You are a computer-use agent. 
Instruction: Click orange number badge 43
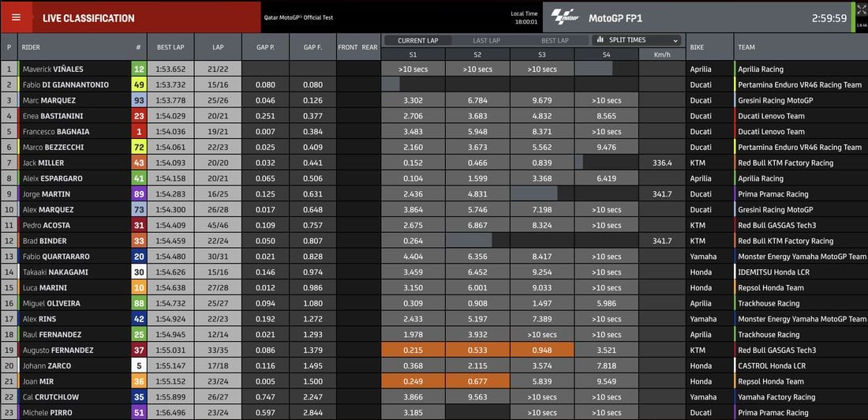coord(138,163)
